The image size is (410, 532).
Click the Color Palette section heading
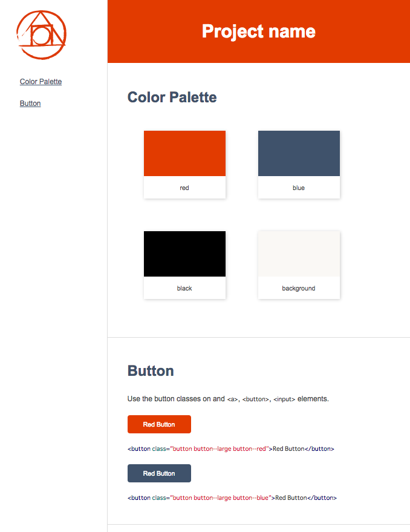tap(172, 97)
